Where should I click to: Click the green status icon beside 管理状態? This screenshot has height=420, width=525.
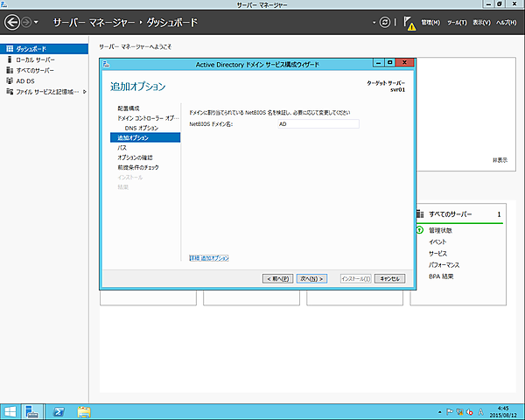tap(420, 230)
